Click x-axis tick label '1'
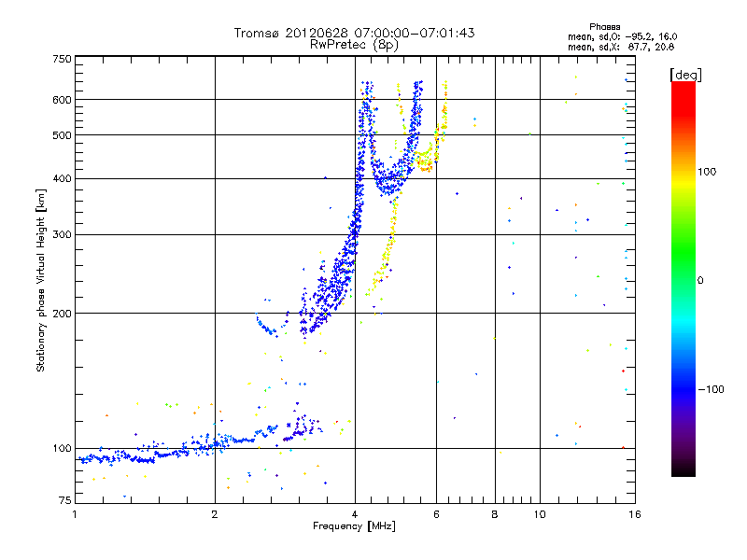Viewport: 747px width, 560px height. (x=75, y=514)
